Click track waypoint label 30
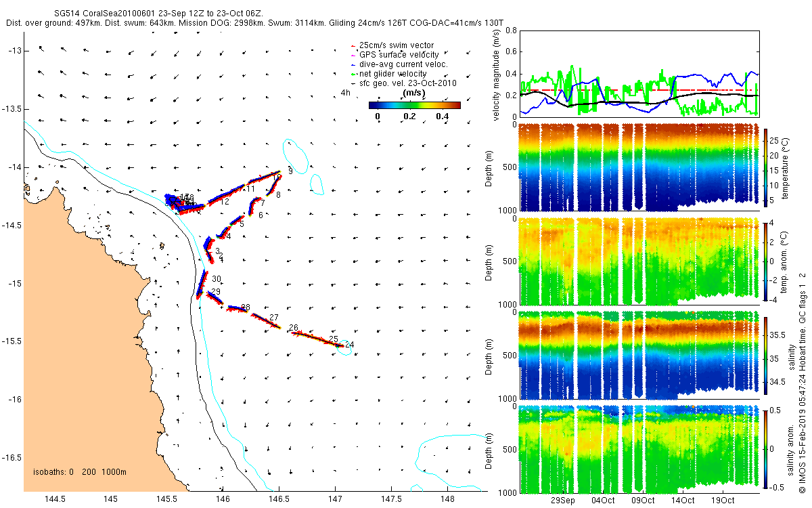The image size is (812, 508). pyautogui.click(x=217, y=278)
